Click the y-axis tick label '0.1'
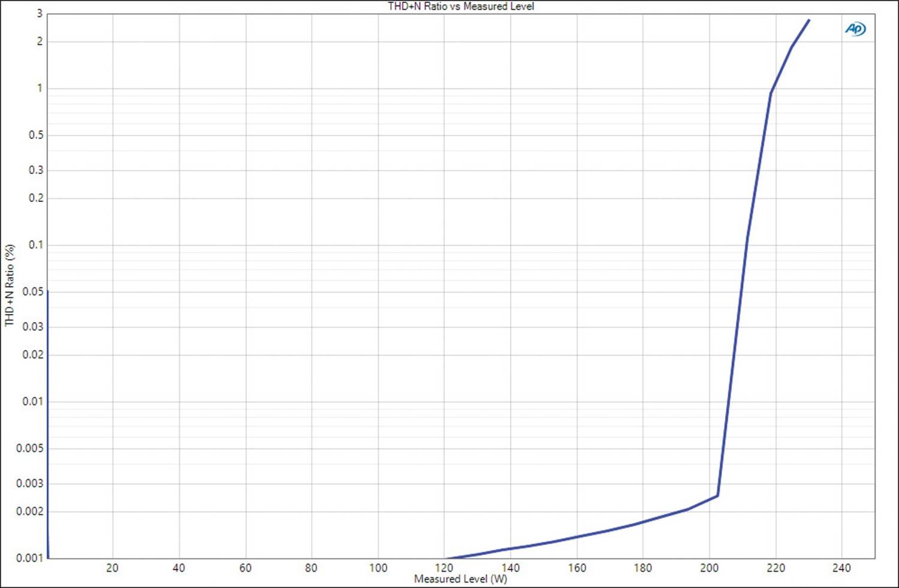 tap(36, 245)
